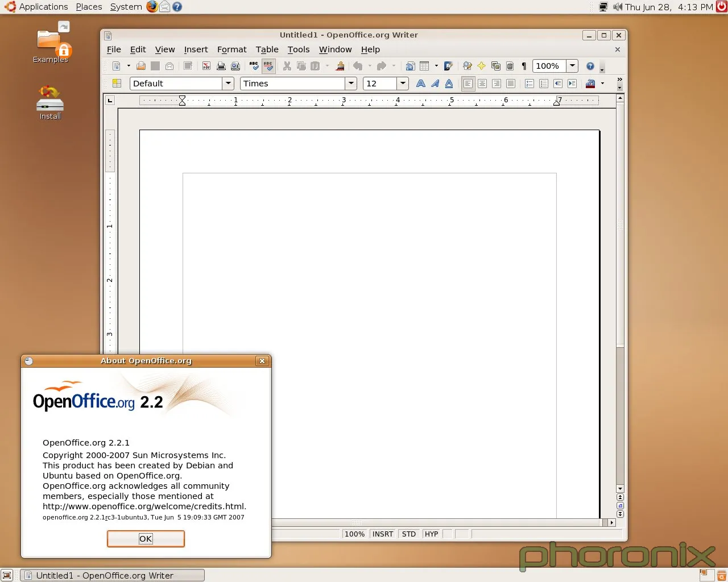Viewport: 728px width, 582px height.
Task: Click the Redo icon
Action: [x=382, y=66]
